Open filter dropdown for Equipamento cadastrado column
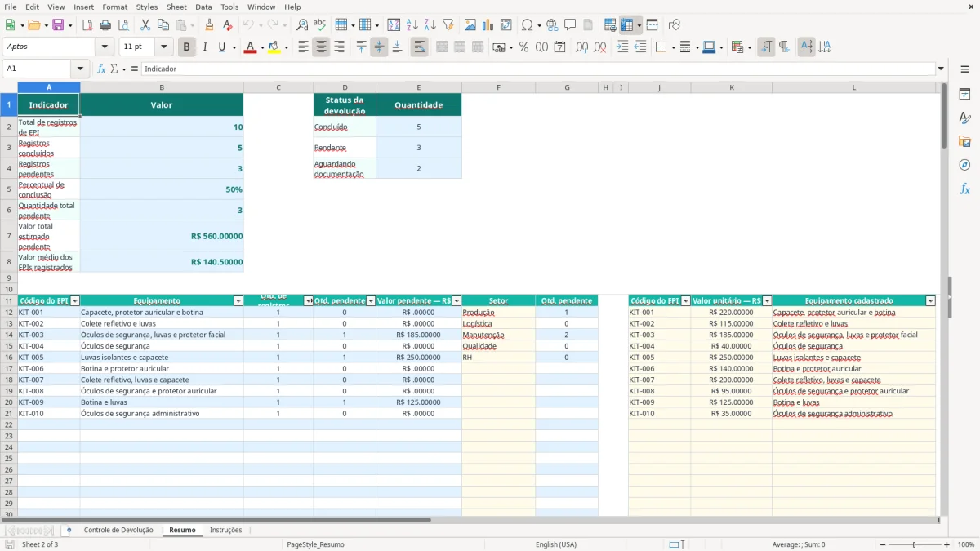This screenshot has height=551, width=980. (x=930, y=301)
